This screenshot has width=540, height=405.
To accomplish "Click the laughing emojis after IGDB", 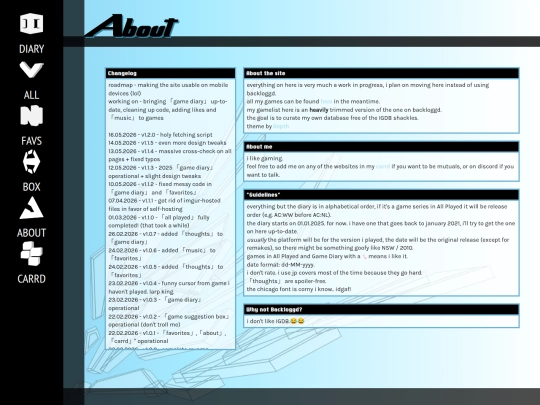I will (x=297, y=321).
